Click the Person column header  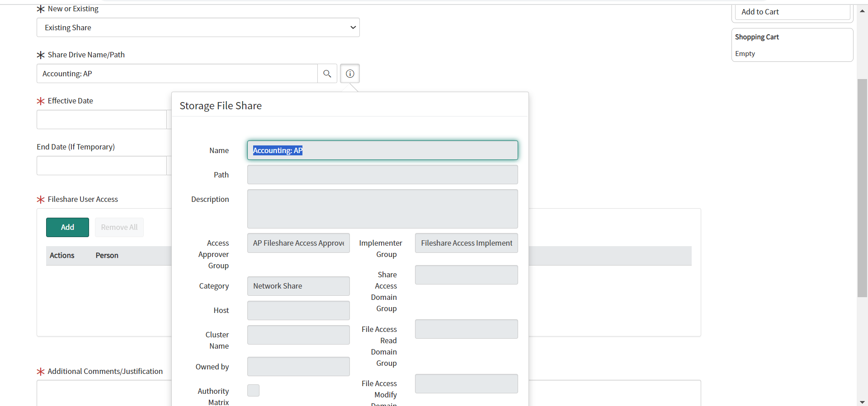107,256
